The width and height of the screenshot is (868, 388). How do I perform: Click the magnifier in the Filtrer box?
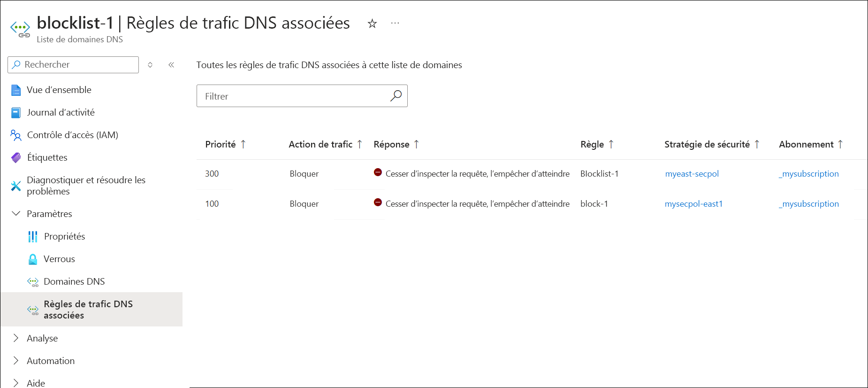click(396, 96)
